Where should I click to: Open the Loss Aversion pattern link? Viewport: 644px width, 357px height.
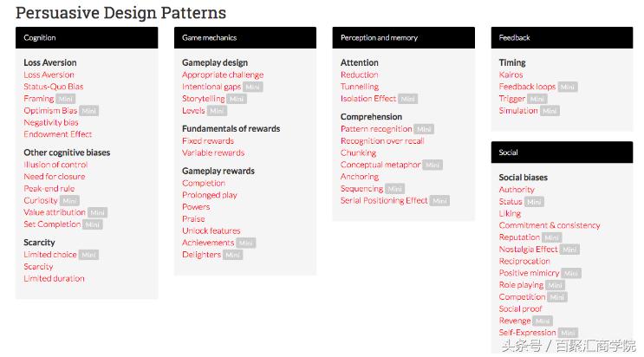(49, 75)
